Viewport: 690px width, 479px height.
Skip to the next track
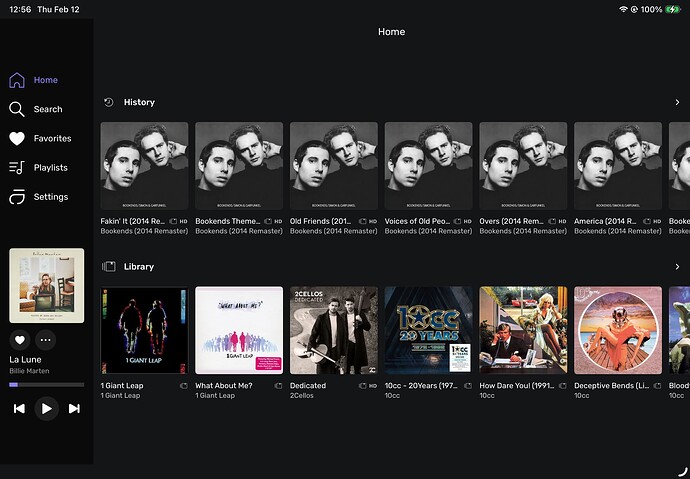coord(74,409)
